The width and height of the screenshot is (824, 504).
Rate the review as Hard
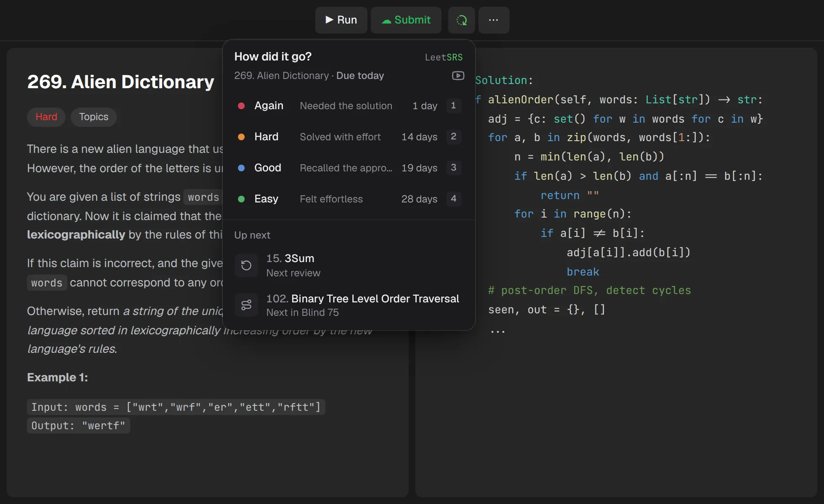pos(349,136)
